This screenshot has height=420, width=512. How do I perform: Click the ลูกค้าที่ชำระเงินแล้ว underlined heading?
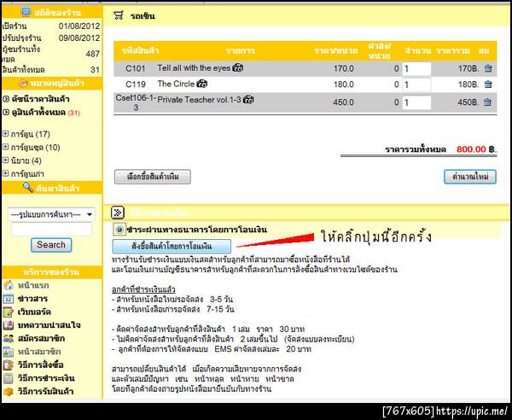143,289
